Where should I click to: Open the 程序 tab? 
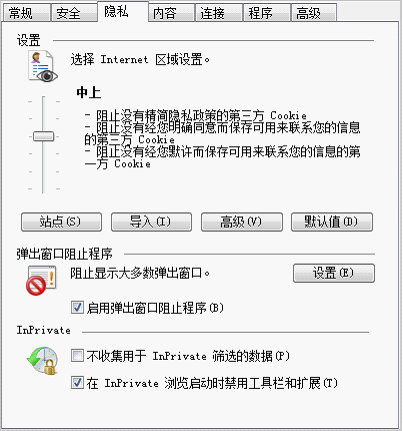click(x=267, y=13)
